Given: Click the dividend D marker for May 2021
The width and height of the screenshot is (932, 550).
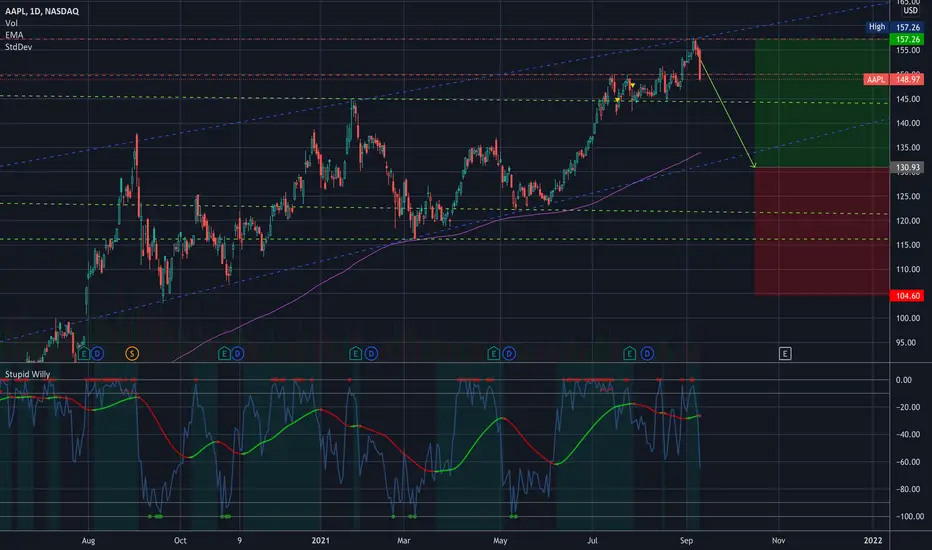Looking at the screenshot, I should pyautogui.click(x=509, y=354).
